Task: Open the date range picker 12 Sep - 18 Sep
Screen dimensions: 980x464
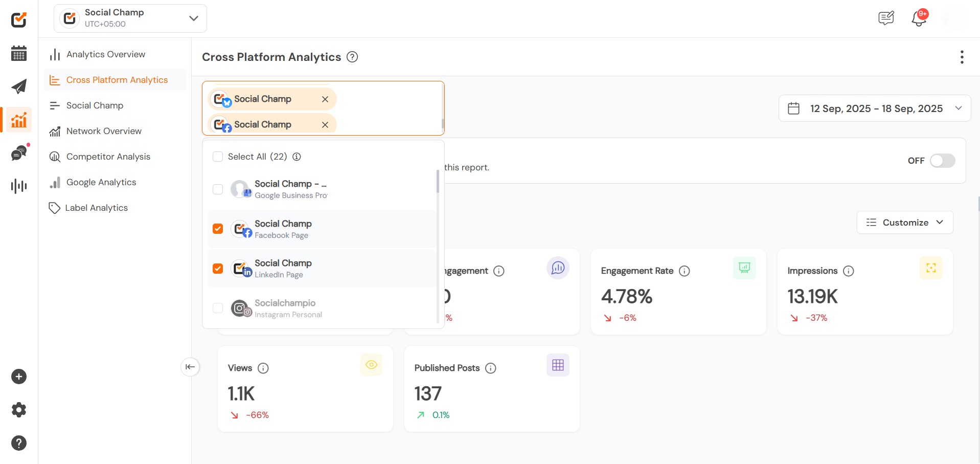Action: point(875,108)
